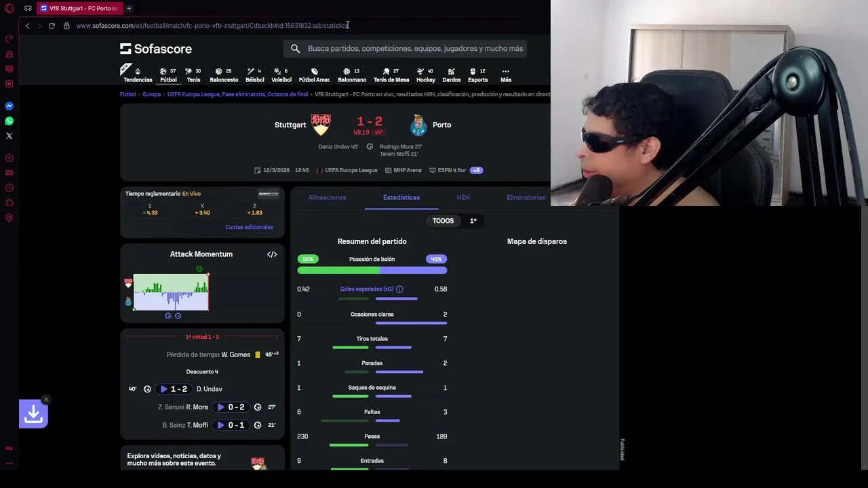Click Goles esperados (xG) link
Image resolution: width=868 pixels, height=488 pixels.
(x=366, y=289)
